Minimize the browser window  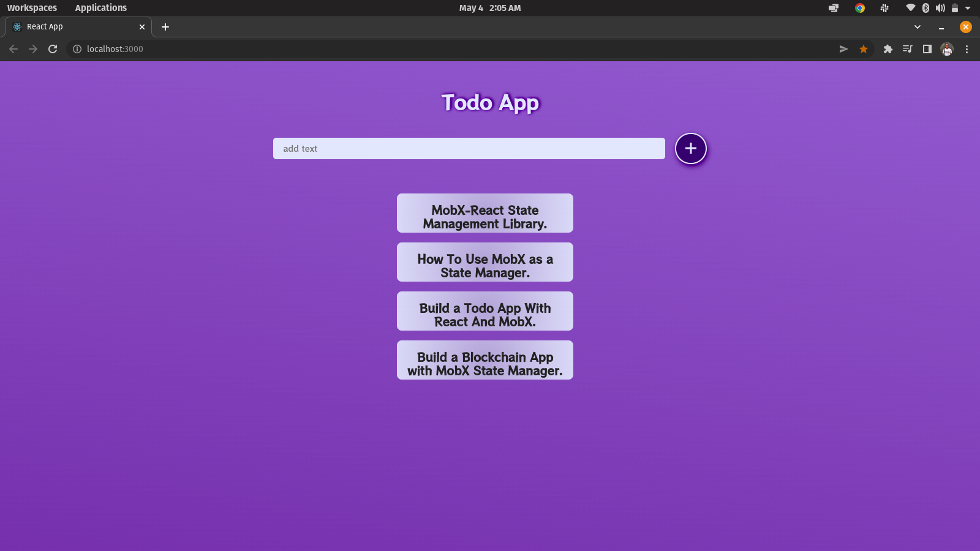click(941, 27)
